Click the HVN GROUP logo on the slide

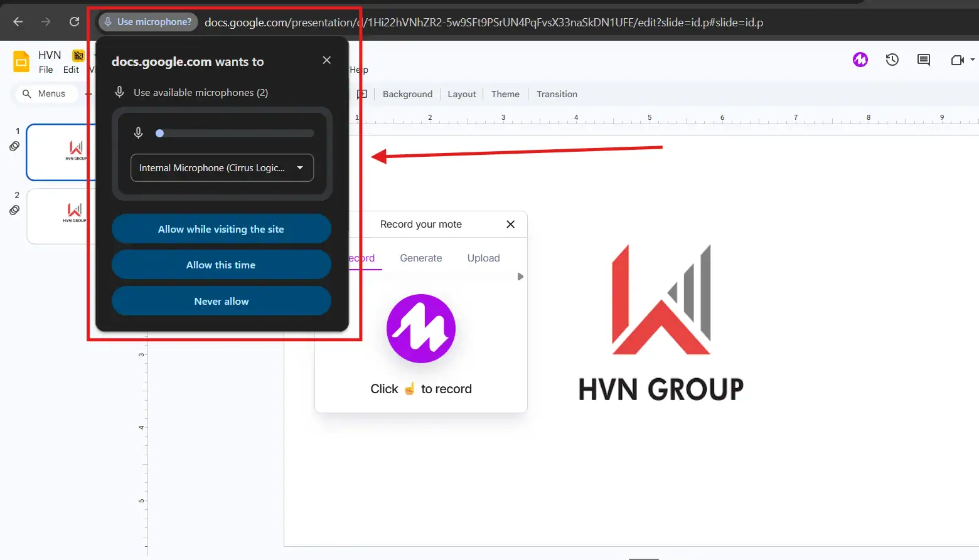pyautogui.click(x=661, y=323)
